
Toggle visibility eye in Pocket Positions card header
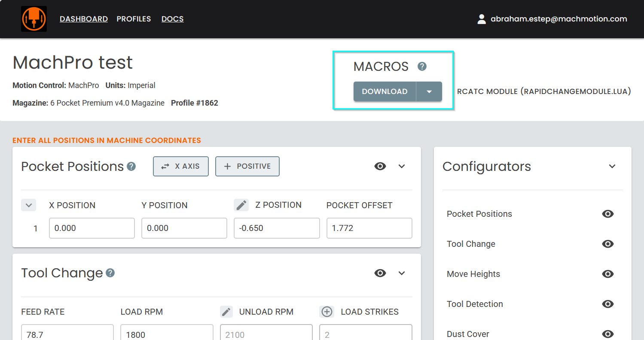[x=380, y=166]
